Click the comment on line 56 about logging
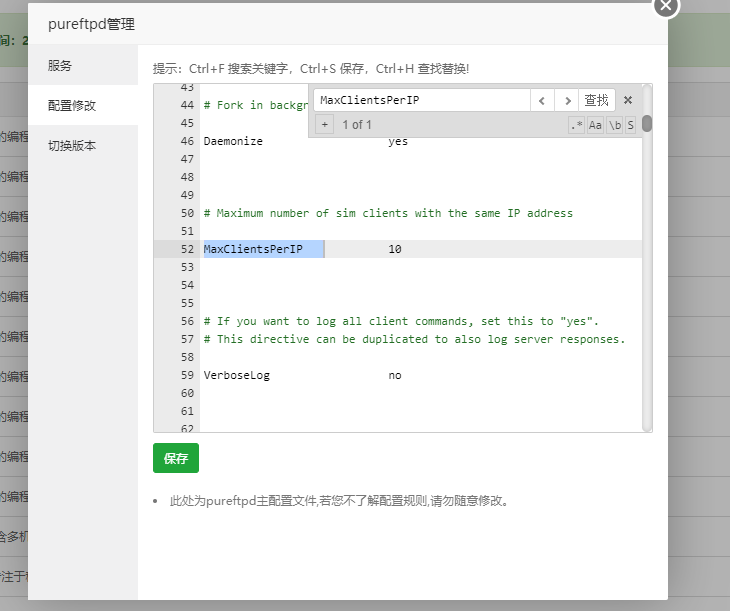 (401, 321)
